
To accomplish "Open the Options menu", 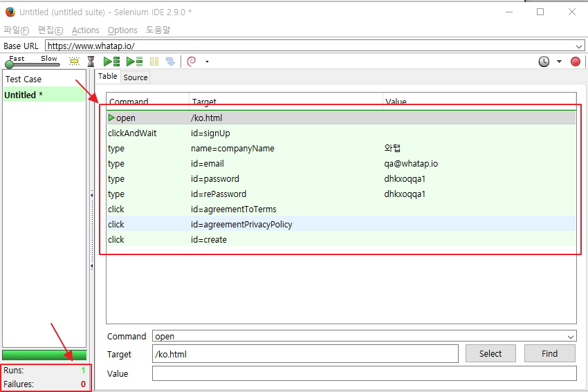I will point(122,30).
